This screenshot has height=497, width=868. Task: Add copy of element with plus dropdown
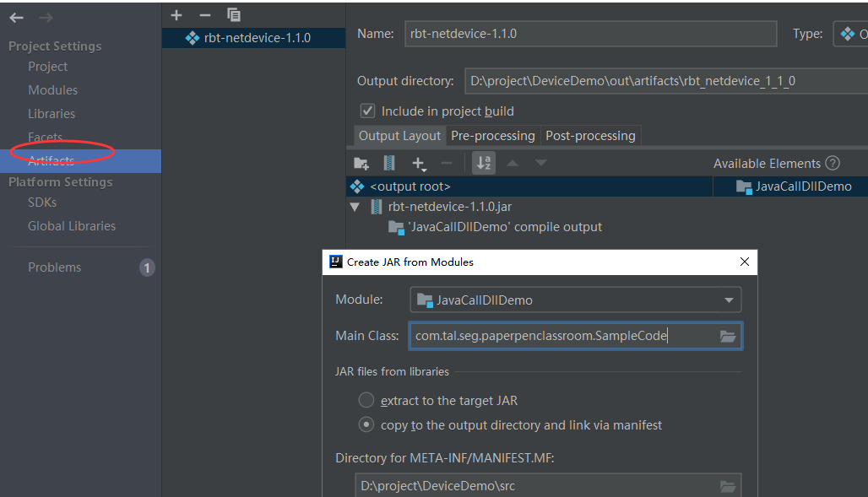(x=419, y=163)
